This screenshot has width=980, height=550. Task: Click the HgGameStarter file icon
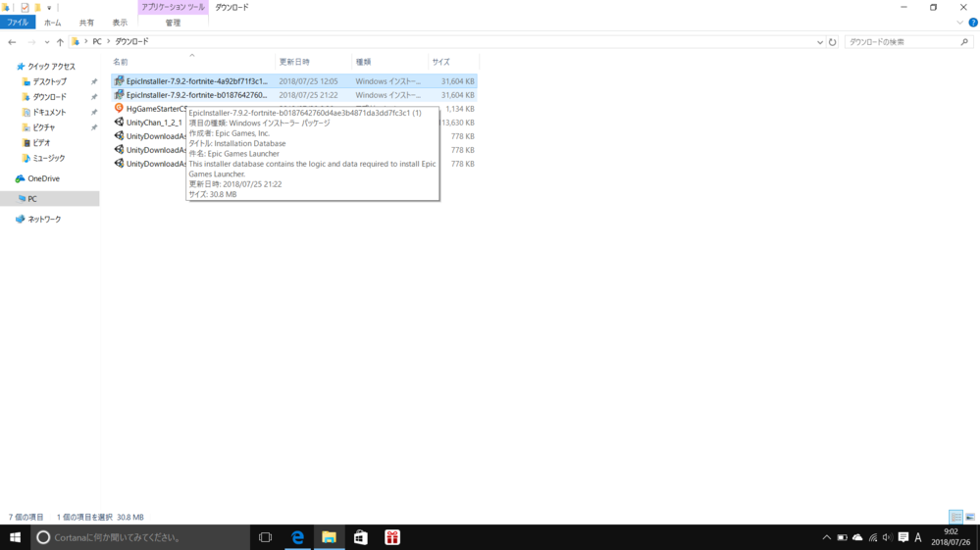point(119,108)
